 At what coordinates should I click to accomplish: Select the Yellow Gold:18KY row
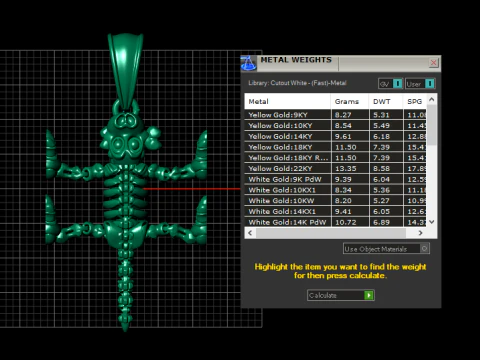335,147
